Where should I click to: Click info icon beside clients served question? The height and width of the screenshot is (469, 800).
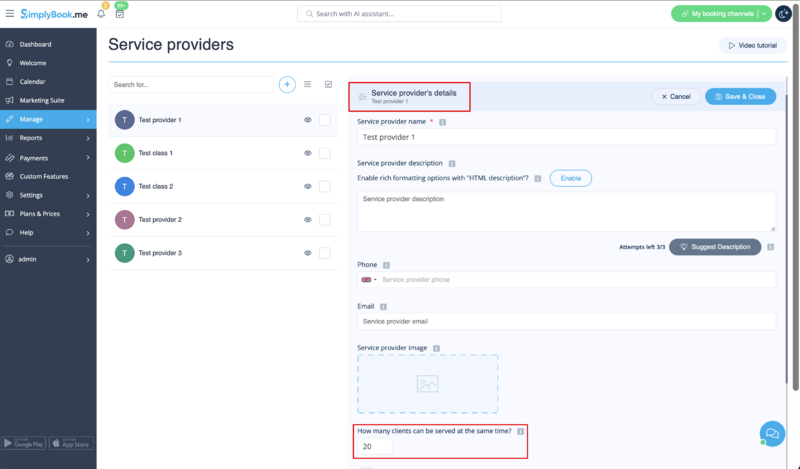pos(520,432)
